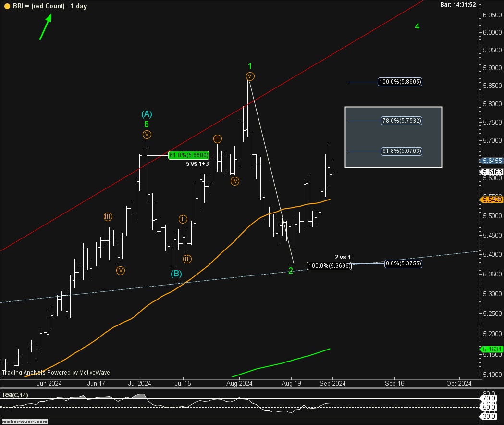
Task: Click the 6.0500 price axis label
Action: pos(492,15)
